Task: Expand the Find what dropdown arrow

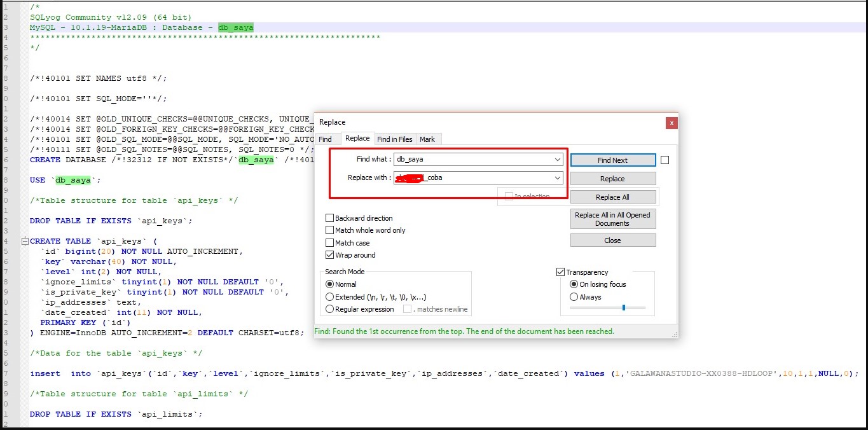Action: point(557,159)
